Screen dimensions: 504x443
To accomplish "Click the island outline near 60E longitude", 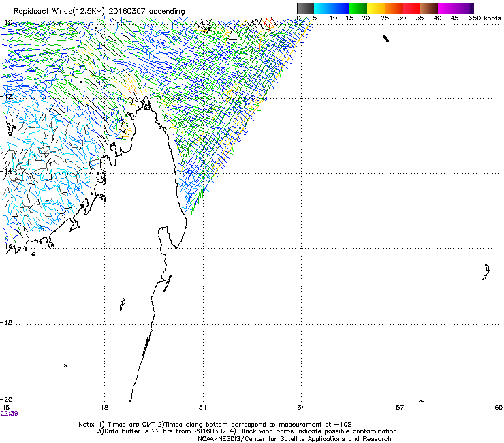I will (x=486, y=272).
